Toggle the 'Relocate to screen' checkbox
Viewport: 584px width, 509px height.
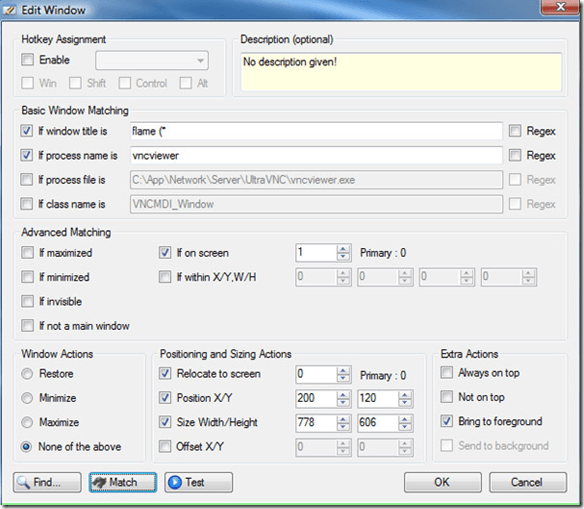[x=165, y=373]
